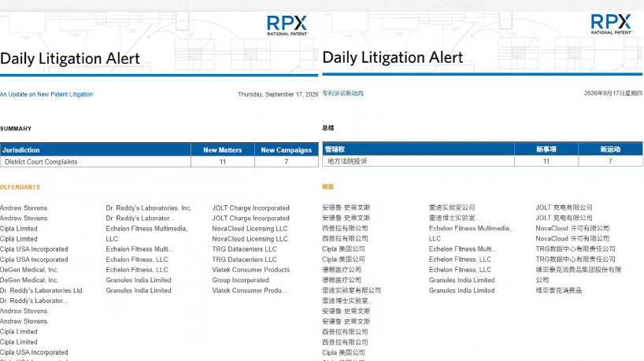Select date "2026年9月17日星期四"
The width and height of the screenshot is (644, 361).
coord(613,93)
